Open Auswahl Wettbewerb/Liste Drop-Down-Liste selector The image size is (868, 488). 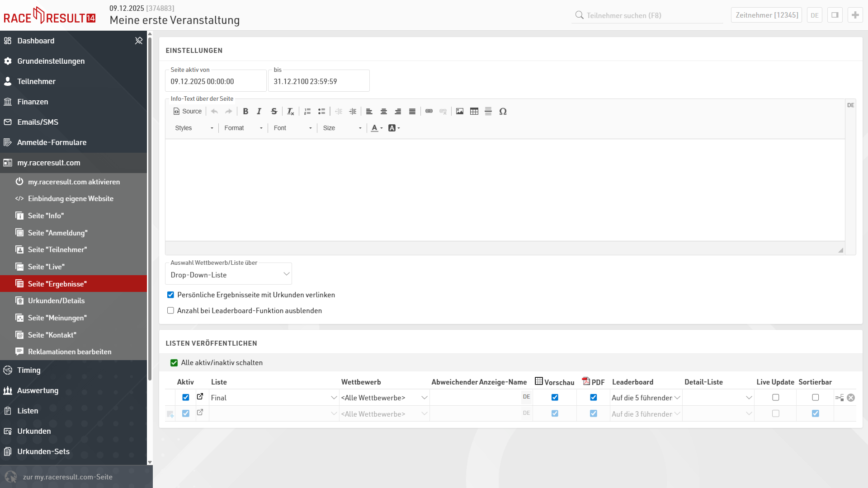tap(229, 275)
